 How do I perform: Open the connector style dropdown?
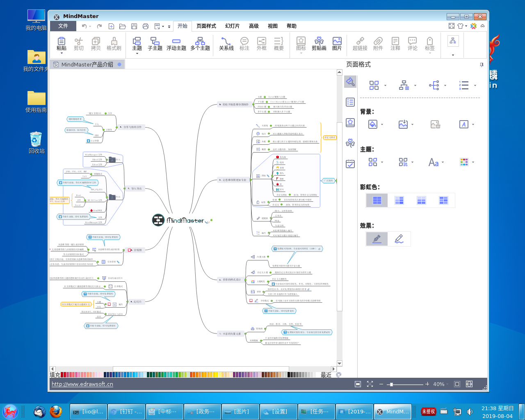click(407, 85)
